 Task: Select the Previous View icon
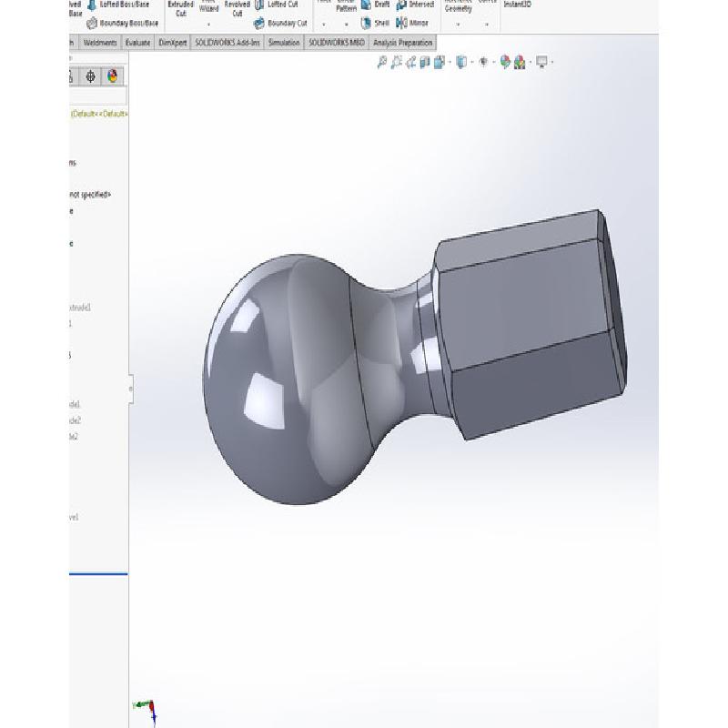pyautogui.click(x=411, y=62)
